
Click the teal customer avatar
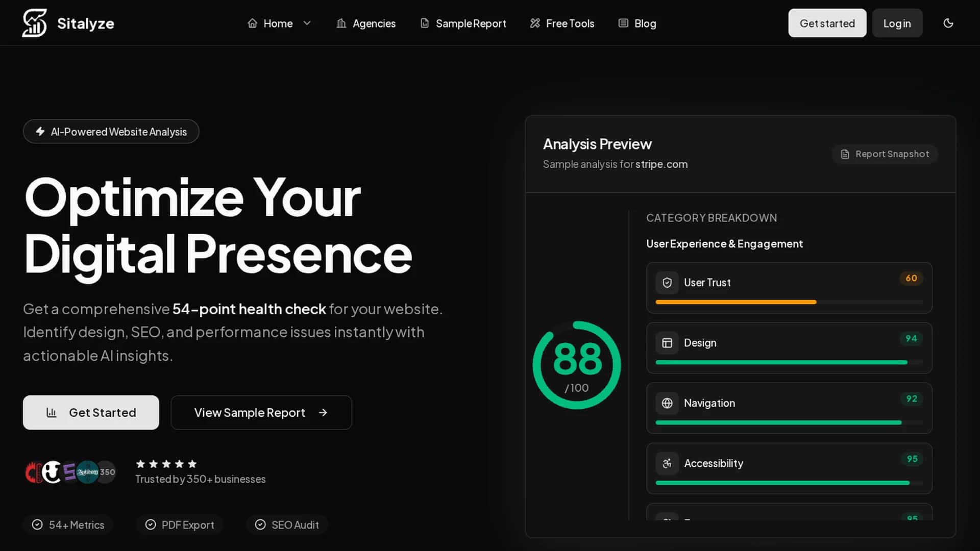(87, 472)
